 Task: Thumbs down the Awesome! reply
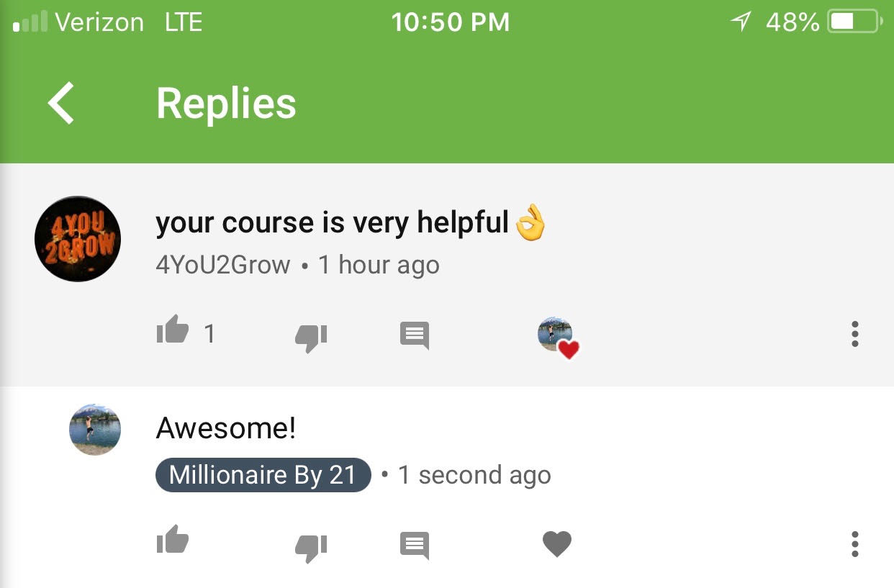click(311, 547)
